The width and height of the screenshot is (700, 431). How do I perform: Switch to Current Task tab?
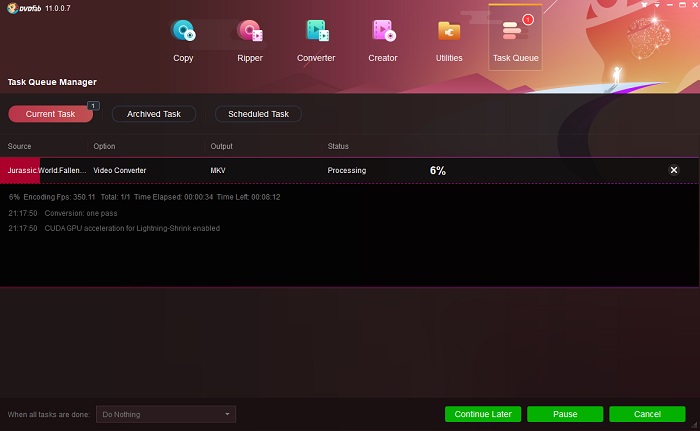point(50,114)
